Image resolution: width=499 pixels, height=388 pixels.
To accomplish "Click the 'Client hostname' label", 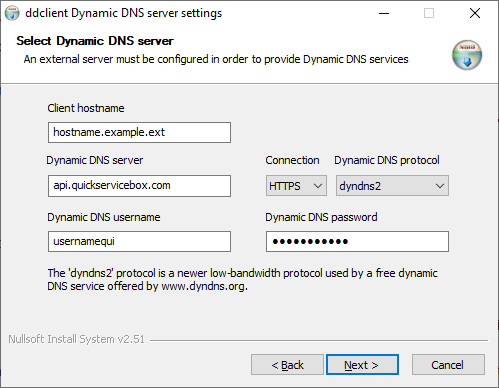I will pyautogui.click(x=86, y=108).
